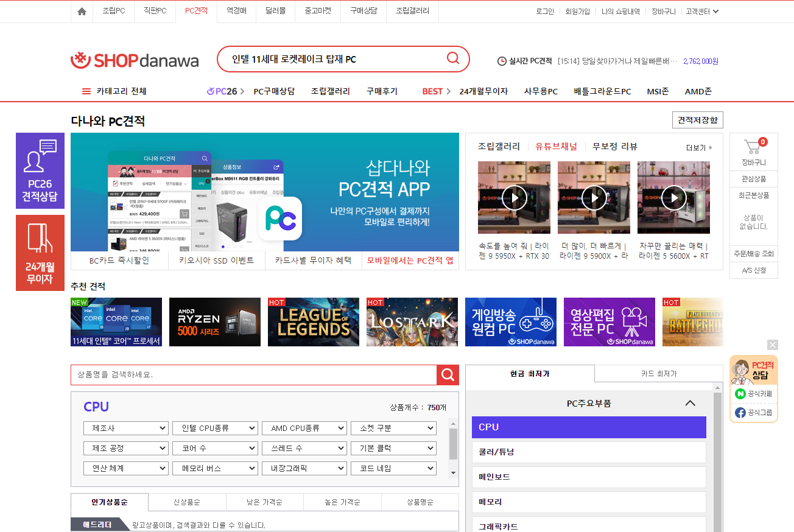Play the 라이젠 9 5900X video
The image size is (794, 532).
pyautogui.click(x=594, y=197)
